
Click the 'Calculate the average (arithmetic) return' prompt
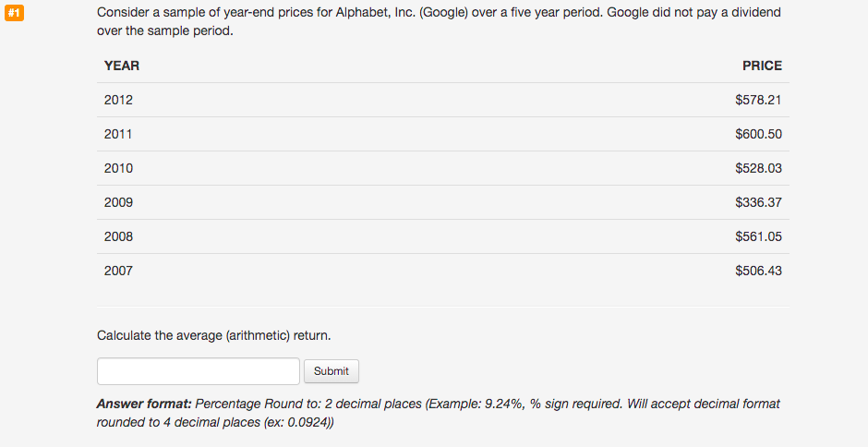[213, 335]
